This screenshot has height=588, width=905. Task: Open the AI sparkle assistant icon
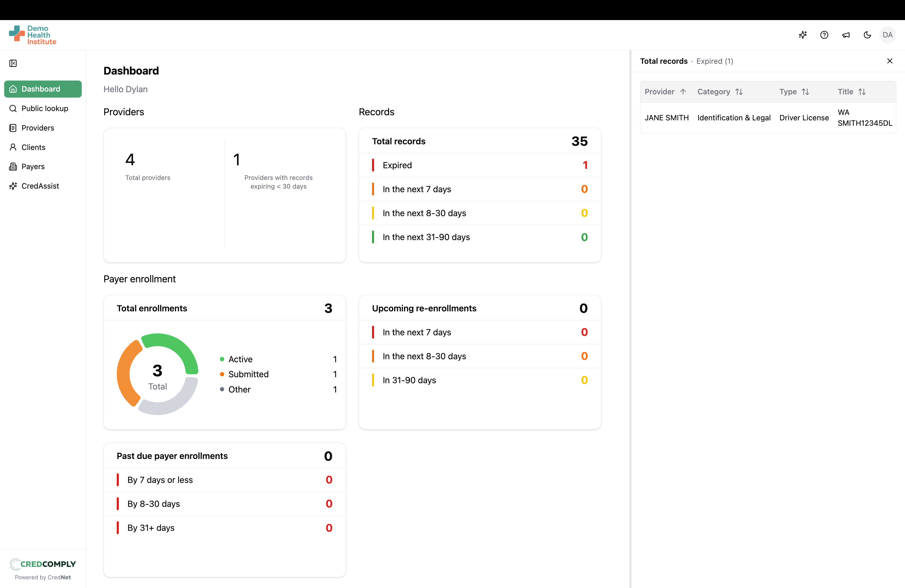click(802, 35)
